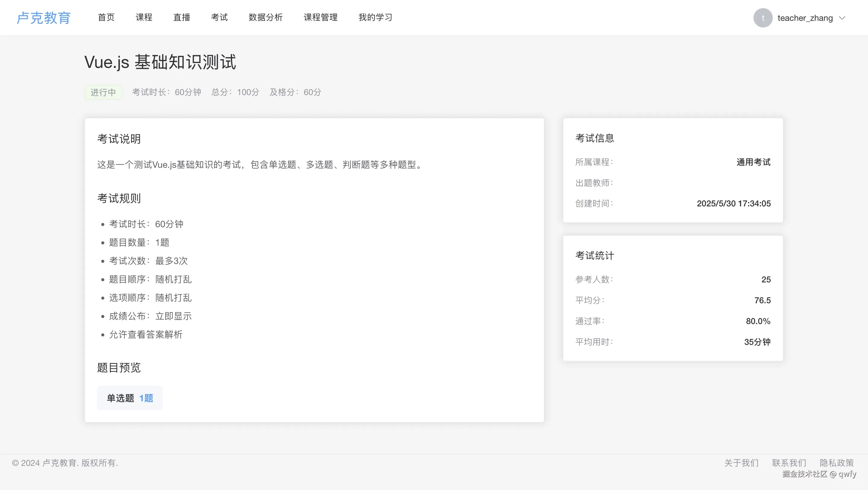Click the 进行中 status tag

[103, 92]
